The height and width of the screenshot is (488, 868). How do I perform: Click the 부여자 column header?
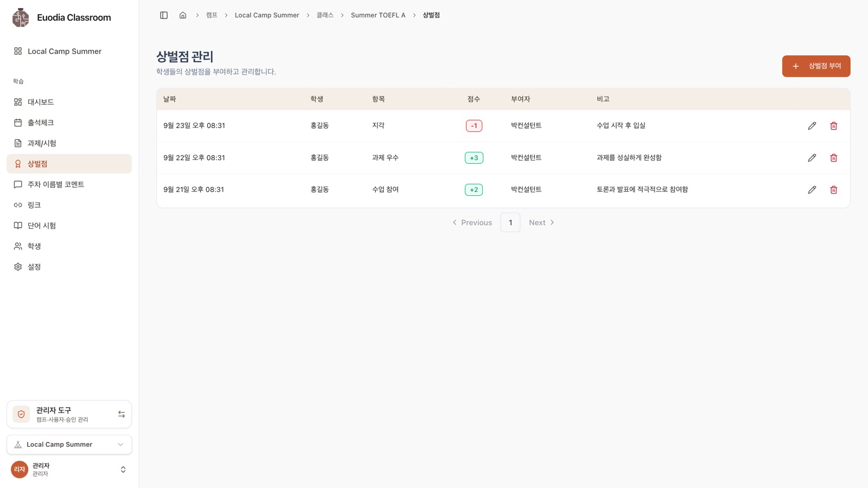[x=521, y=99]
